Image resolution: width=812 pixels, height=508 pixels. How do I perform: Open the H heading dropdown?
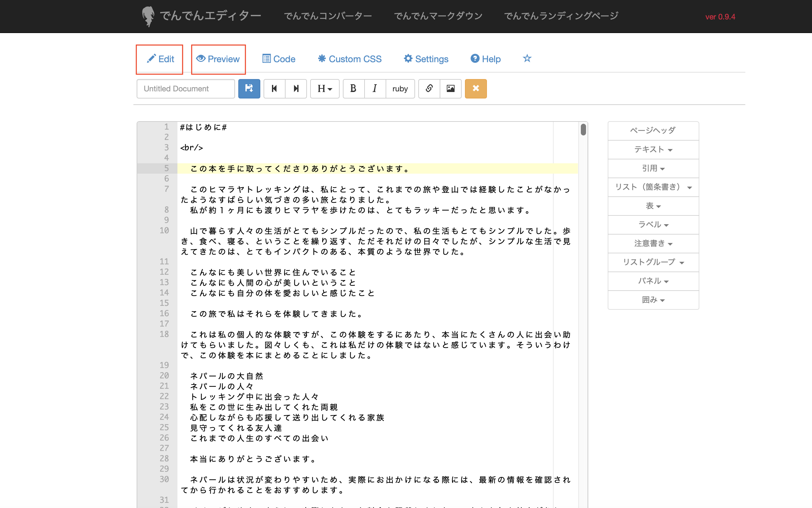pos(325,88)
